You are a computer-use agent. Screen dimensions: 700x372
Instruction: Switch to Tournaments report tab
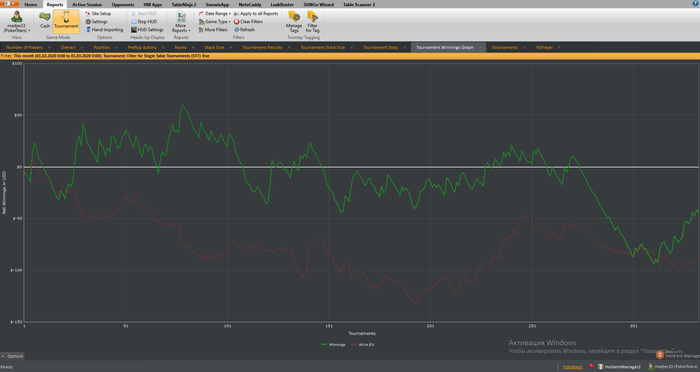point(504,47)
